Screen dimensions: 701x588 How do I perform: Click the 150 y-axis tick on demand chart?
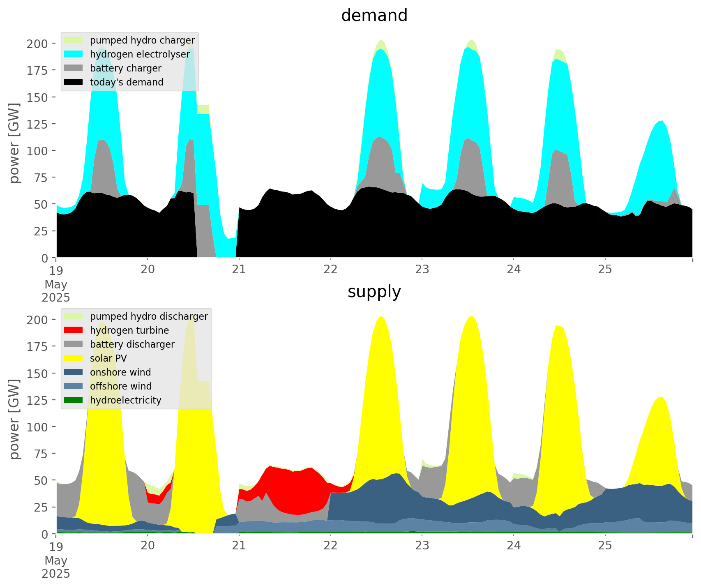(x=37, y=97)
